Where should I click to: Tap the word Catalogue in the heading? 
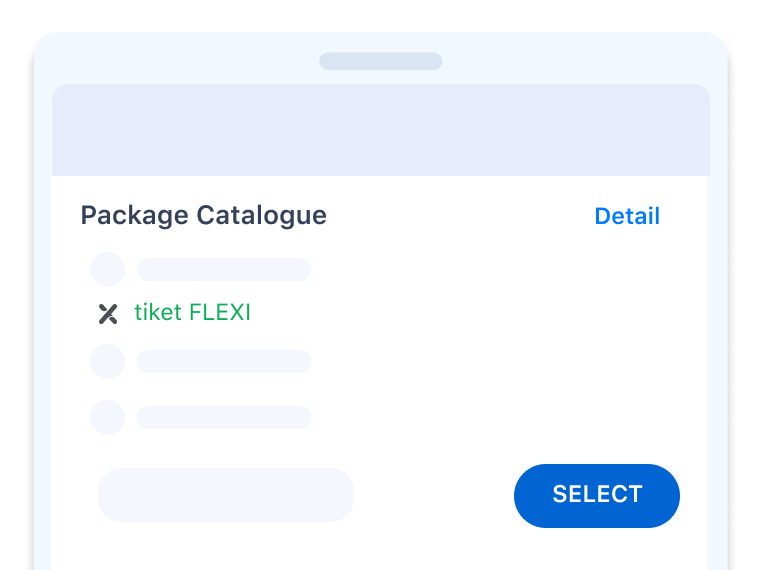262,216
